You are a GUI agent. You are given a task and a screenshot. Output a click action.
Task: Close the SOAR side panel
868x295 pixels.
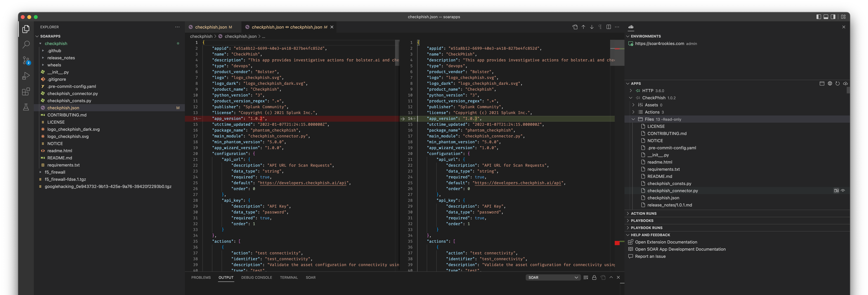click(x=844, y=27)
